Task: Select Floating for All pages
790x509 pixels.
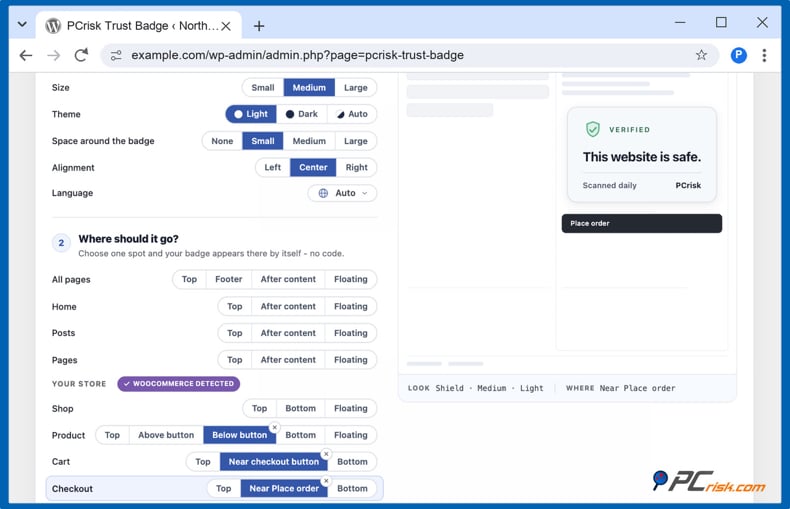Action: pos(351,279)
